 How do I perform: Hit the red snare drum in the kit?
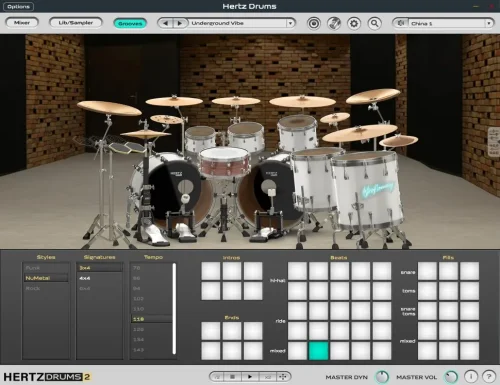[225, 162]
